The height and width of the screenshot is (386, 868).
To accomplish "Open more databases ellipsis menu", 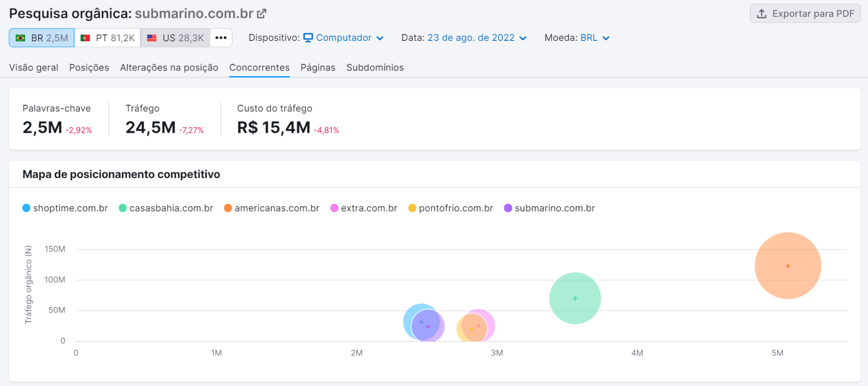I will pyautogui.click(x=221, y=38).
